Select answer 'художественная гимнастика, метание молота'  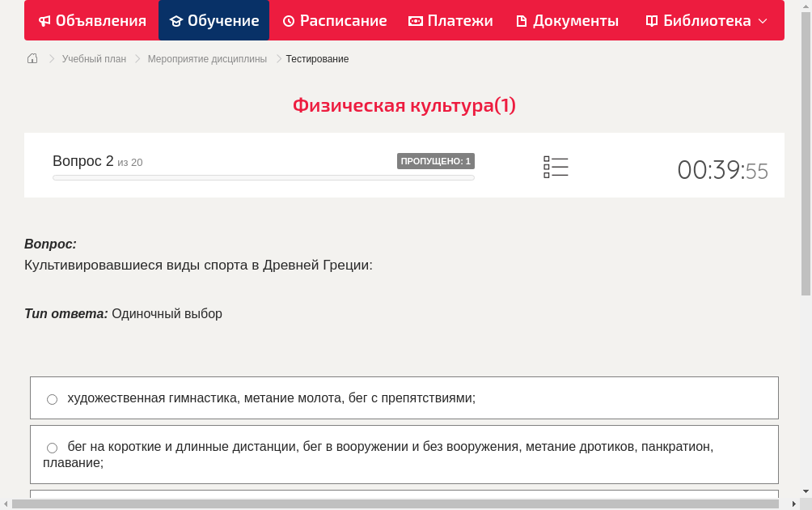coord(52,398)
